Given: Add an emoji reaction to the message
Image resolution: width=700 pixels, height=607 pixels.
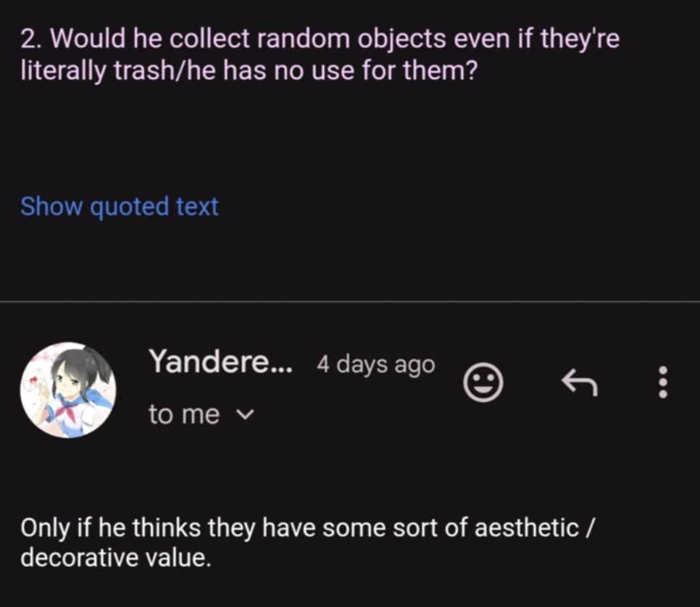Looking at the screenshot, I should tap(483, 382).
